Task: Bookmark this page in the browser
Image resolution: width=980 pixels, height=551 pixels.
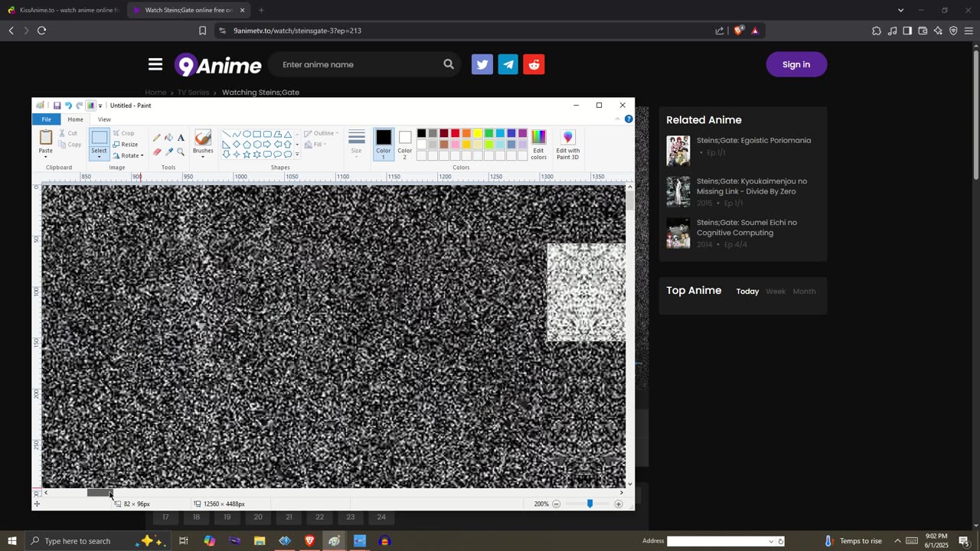Action: point(202,31)
